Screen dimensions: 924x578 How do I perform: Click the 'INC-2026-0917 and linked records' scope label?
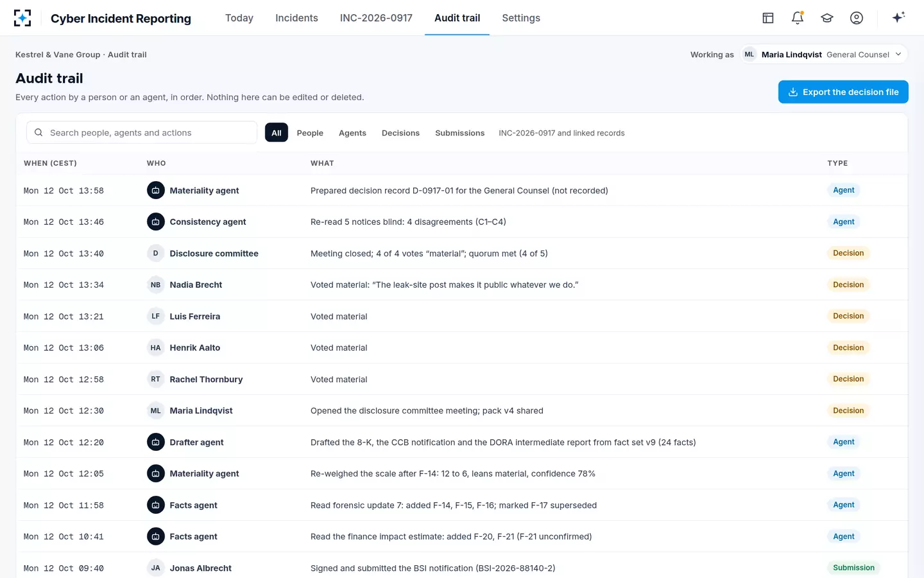[561, 133]
